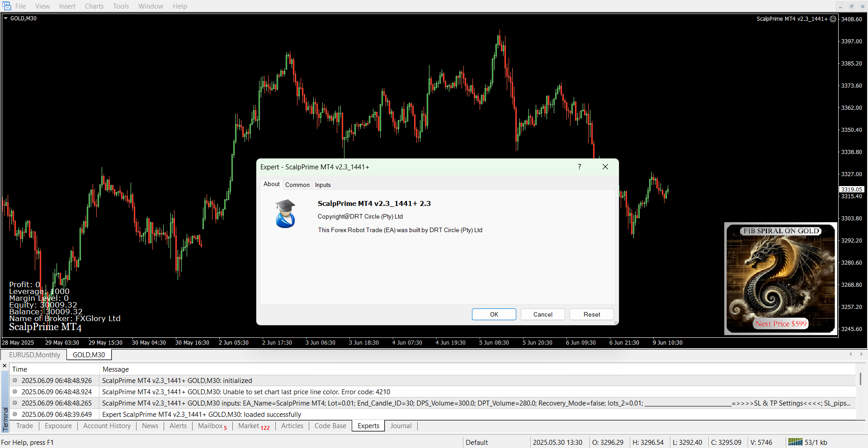Switch to the Inputs tab in Expert dialog
The image size is (868, 448).
click(323, 185)
